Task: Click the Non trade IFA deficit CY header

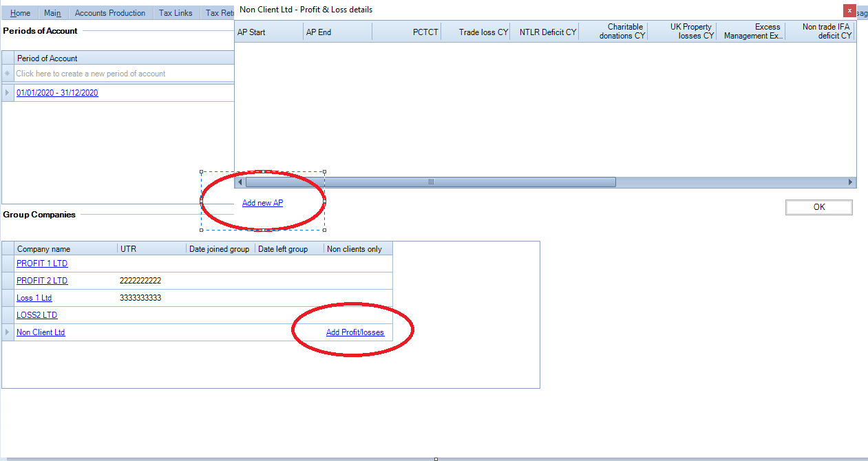Action: (x=820, y=32)
